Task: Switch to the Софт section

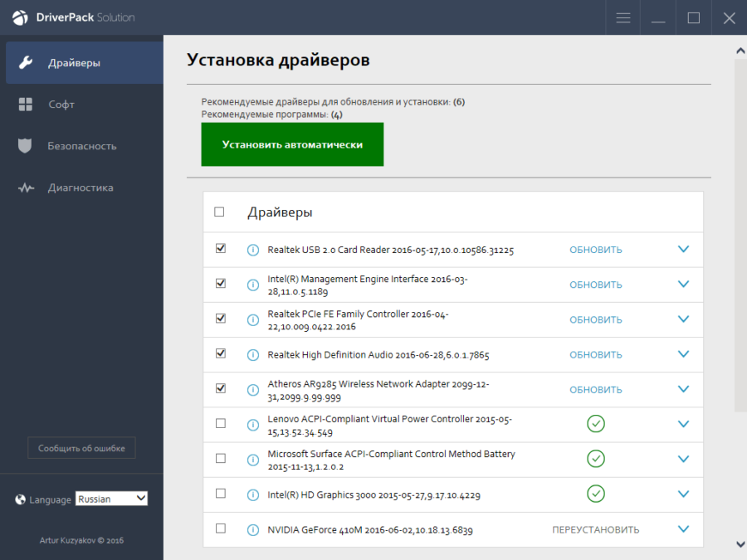Action: (61, 105)
